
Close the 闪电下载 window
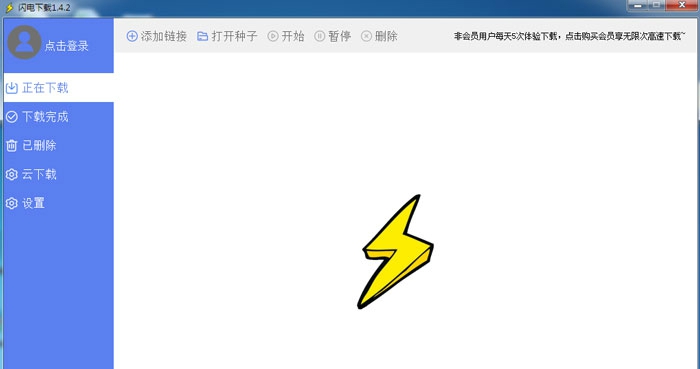coord(682,5)
